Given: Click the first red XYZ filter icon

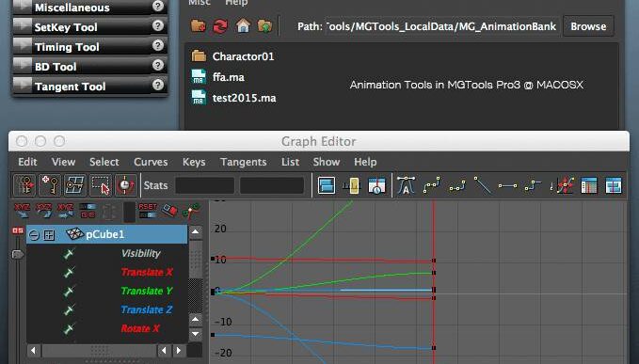Looking at the screenshot, I should (22, 211).
